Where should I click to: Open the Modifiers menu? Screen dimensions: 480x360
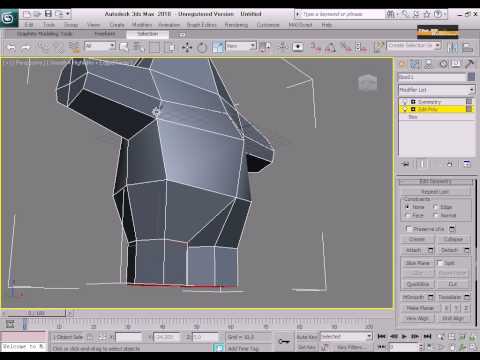click(x=142, y=25)
